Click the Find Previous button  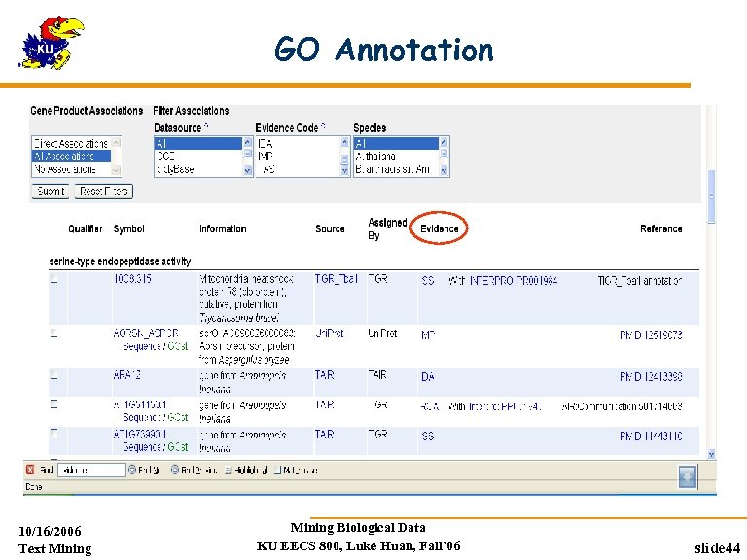(194, 470)
